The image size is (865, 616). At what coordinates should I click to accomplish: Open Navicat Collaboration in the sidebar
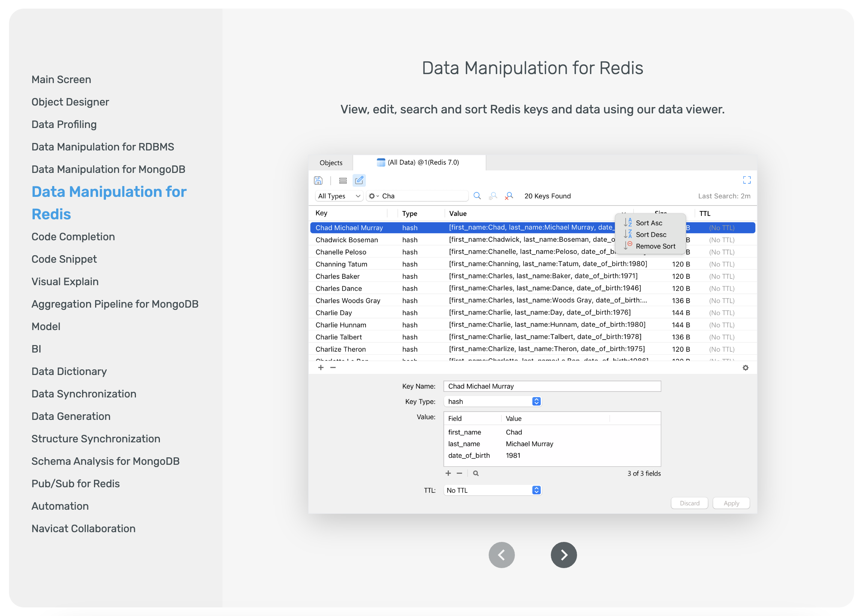83,528
